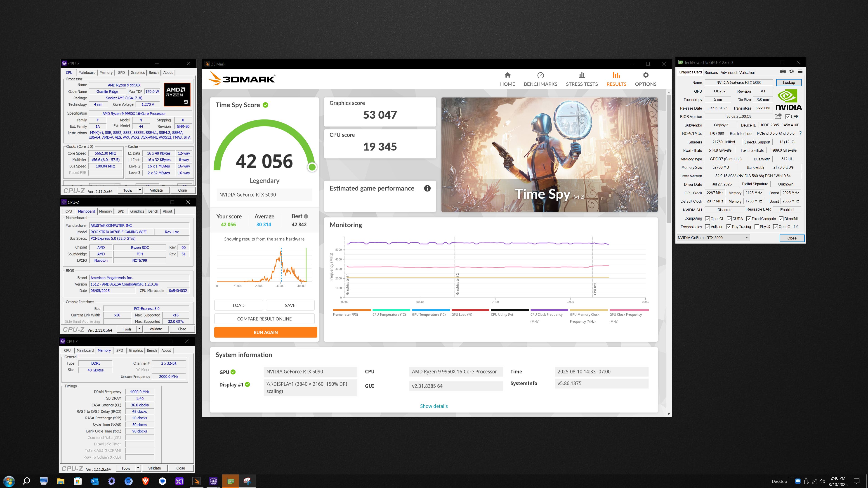Open the Action Center notifications icon
868x488 pixels.
[x=856, y=482]
